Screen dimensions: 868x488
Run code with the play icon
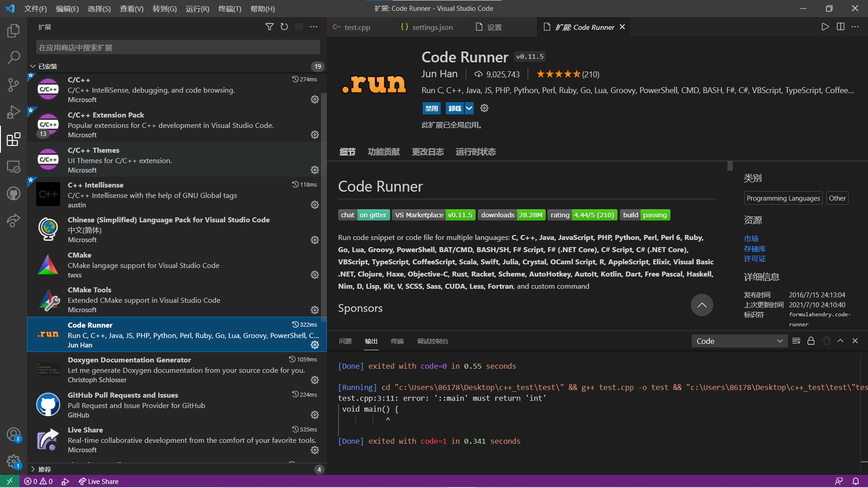click(x=826, y=27)
